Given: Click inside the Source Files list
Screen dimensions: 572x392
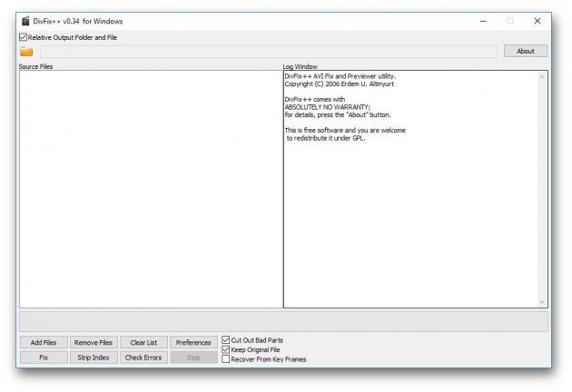Looking at the screenshot, I should pyautogui.click(x=151, y=189).
